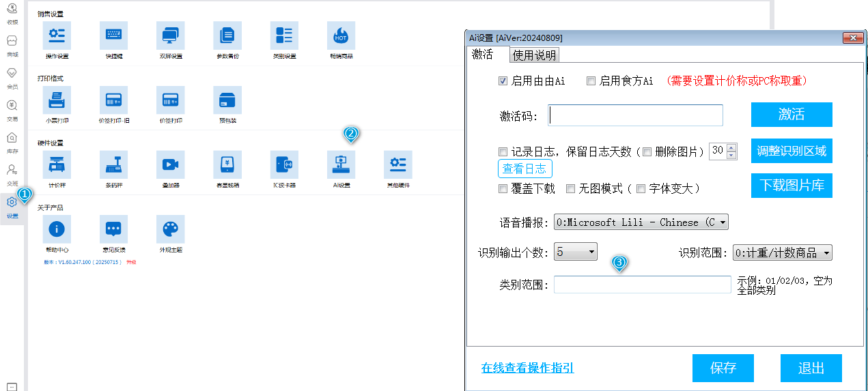The width and height of the screenshot is (868, 391).
Task: Open the 交易 sidebar section
Action: point(12,110)
